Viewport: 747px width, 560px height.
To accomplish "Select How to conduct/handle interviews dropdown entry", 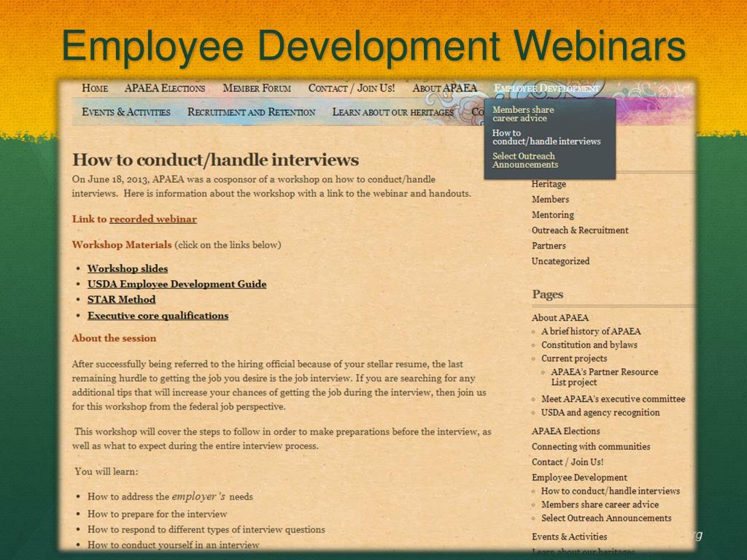I will [546, 137].
